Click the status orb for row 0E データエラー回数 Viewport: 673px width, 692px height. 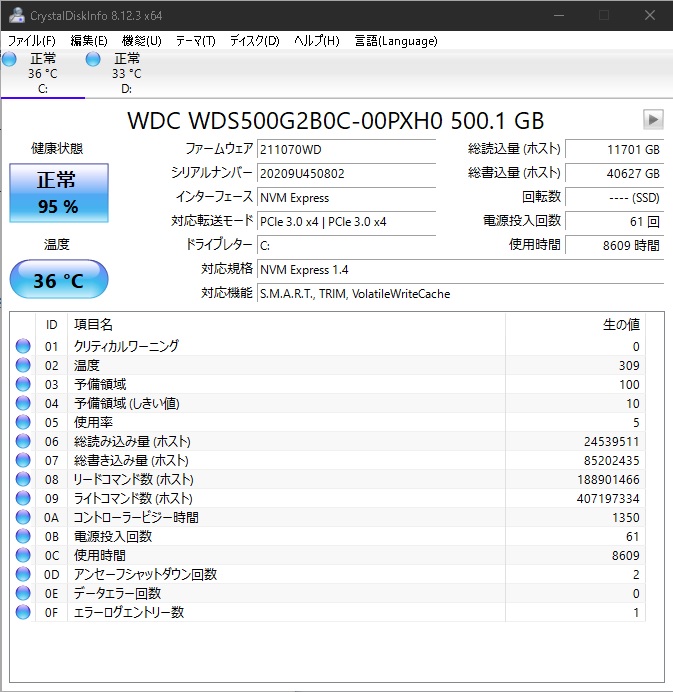(23, 593)
